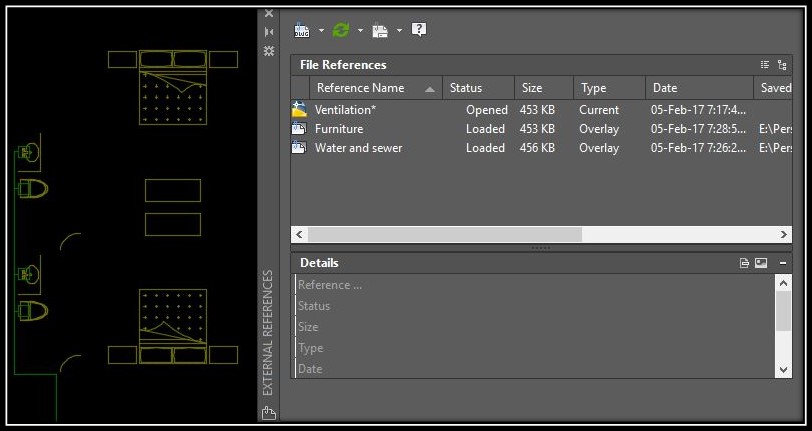Click the Size details field
The width and height of the screenshot is (812, 431).
point(535,327)
